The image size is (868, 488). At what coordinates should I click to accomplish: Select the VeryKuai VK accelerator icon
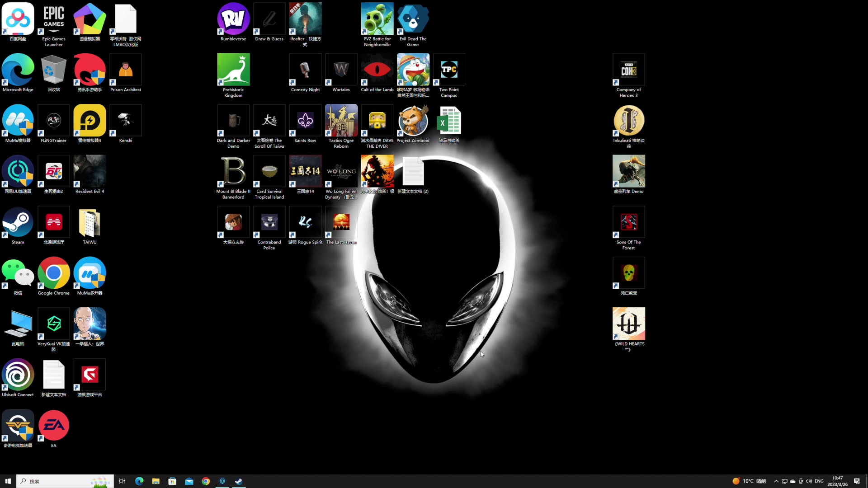click(x=54, y=330)
